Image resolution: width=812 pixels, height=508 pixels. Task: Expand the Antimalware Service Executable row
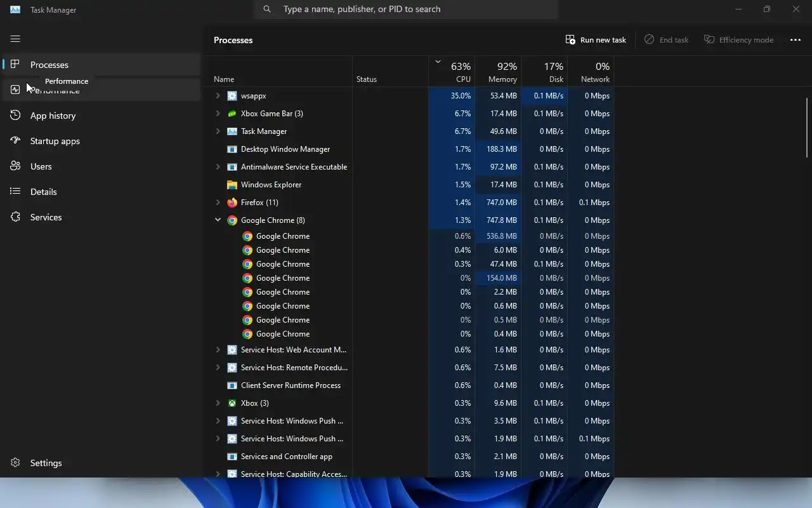coord(218,167)
